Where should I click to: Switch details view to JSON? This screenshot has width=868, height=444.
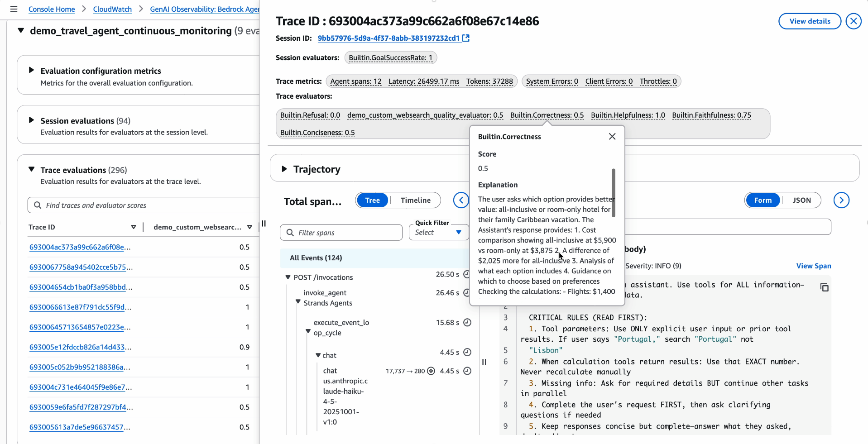801,200
